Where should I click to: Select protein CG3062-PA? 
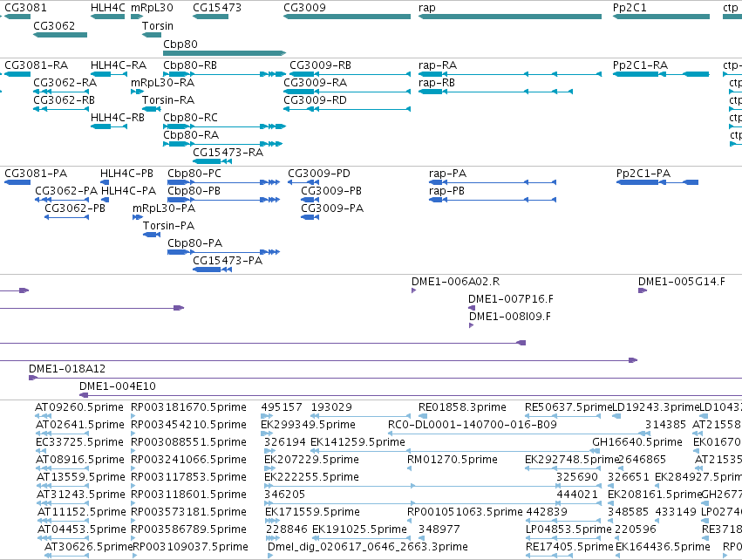coord(66,191)
